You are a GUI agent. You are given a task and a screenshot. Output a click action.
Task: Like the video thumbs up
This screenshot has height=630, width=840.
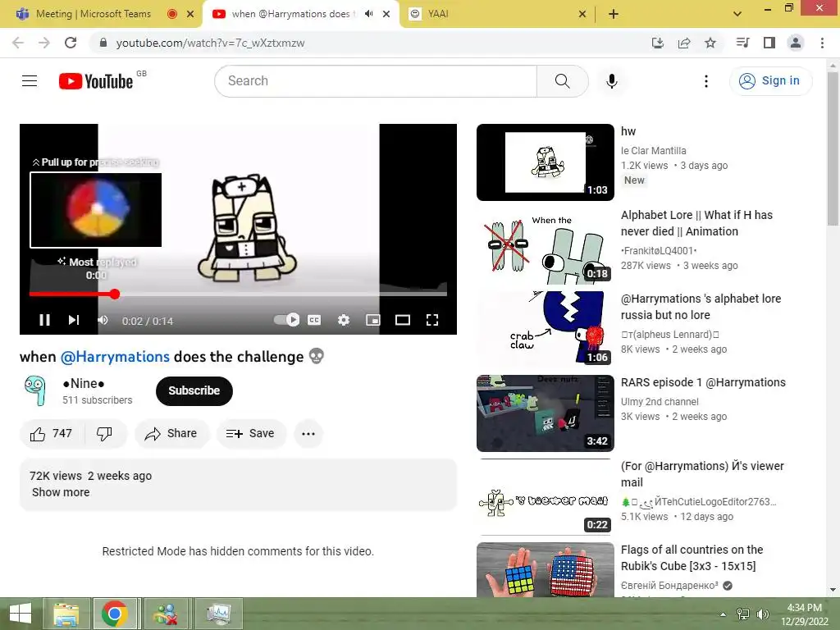coord(52,433)
